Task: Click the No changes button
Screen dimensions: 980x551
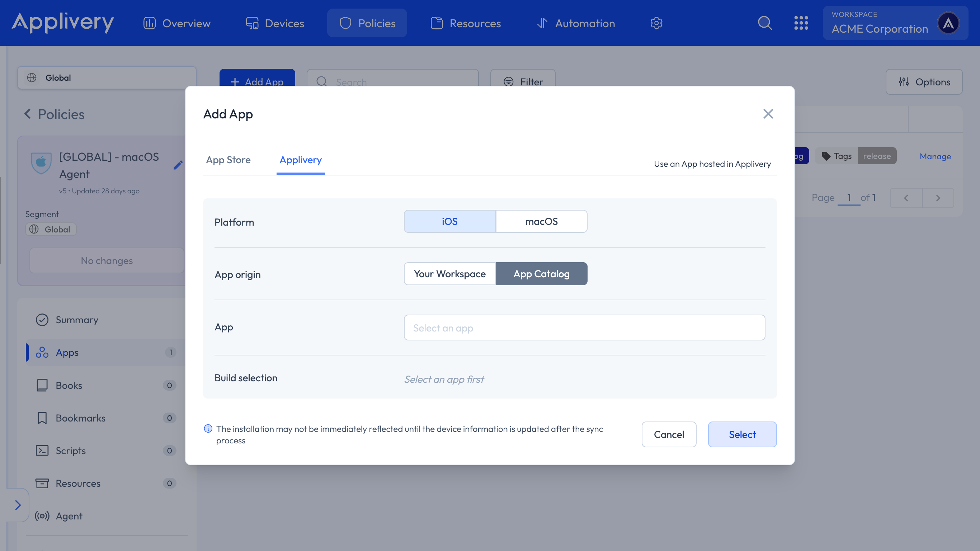Action: [x=107, y=261]
